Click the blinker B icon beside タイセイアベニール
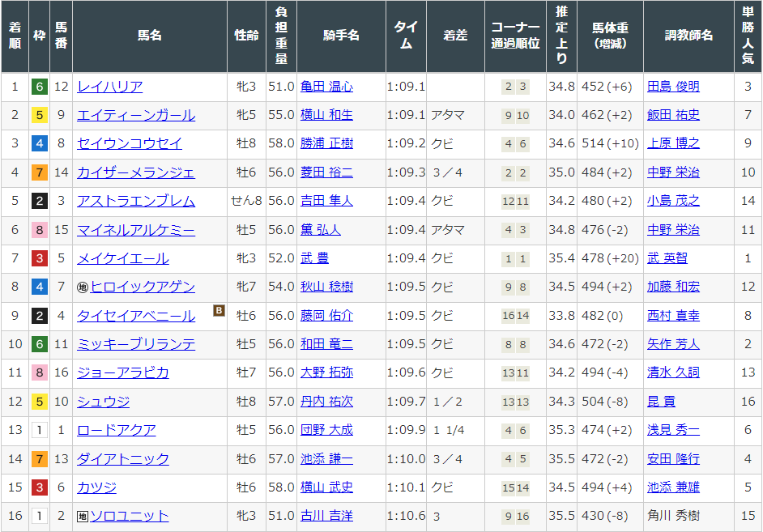This screenshot has width=763, height=532. click(x=219, y=310)
